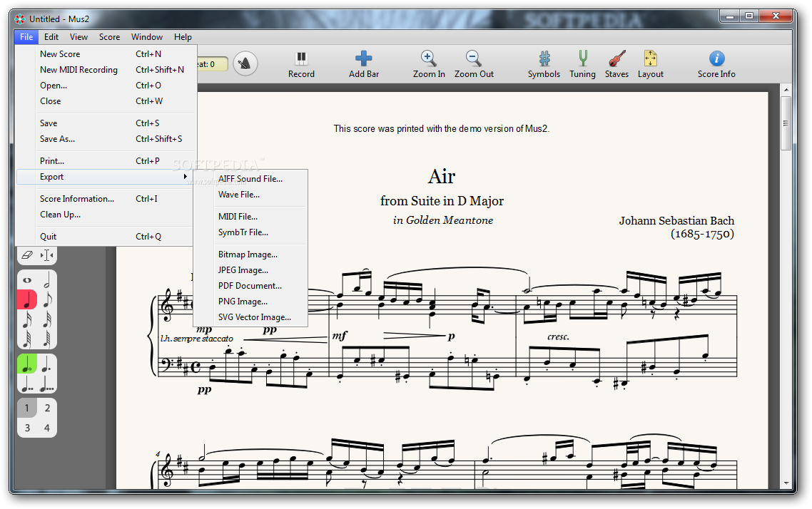Viewport: 812px width, 509px height.
Task: Export as SymbTr File...
Action: (250, 232)
